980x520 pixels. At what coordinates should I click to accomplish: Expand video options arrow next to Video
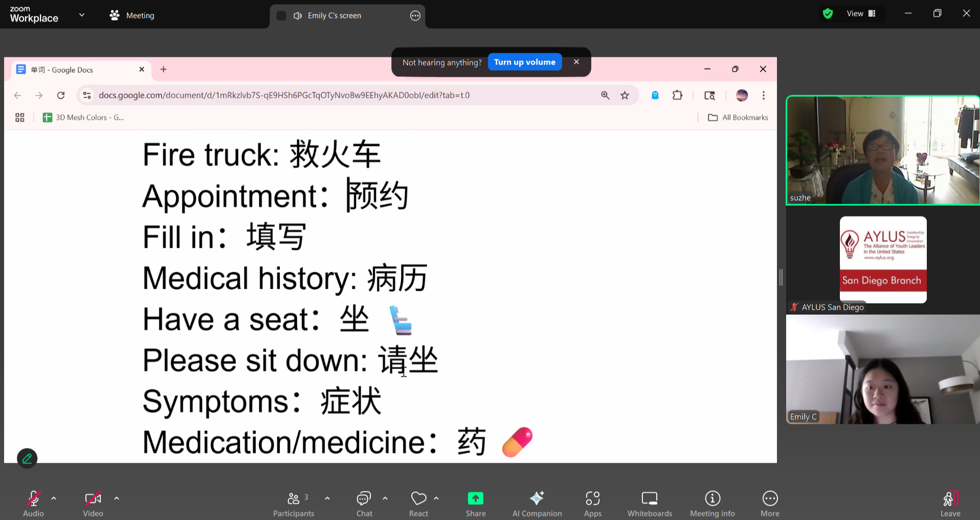[117, 498]
